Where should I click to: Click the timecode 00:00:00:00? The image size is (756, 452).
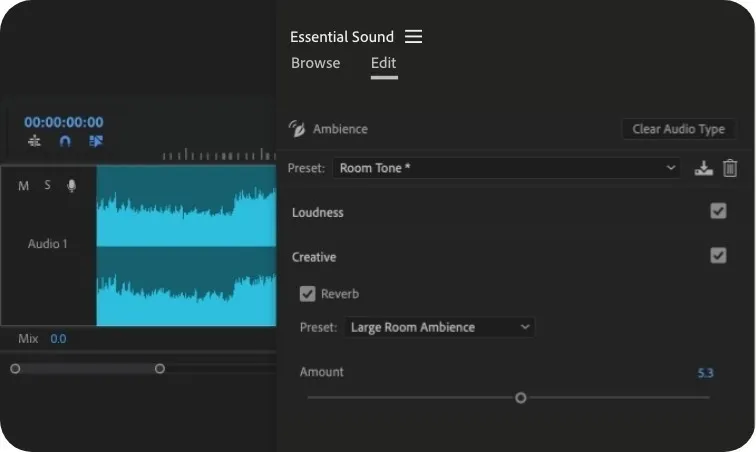click(x=64, y=122)
